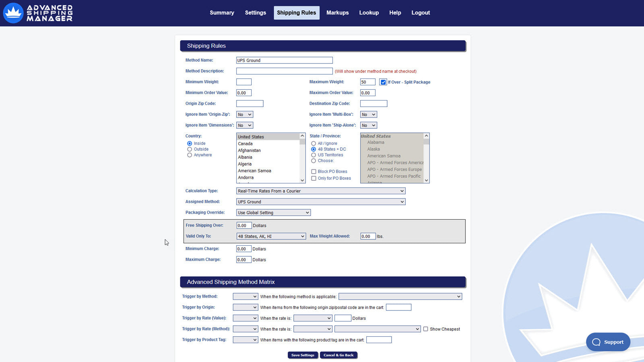This screenshot has width=644, height=362.
Task: Enable the Block PO Boxes checkbox
Action: [x=314, y=171]
